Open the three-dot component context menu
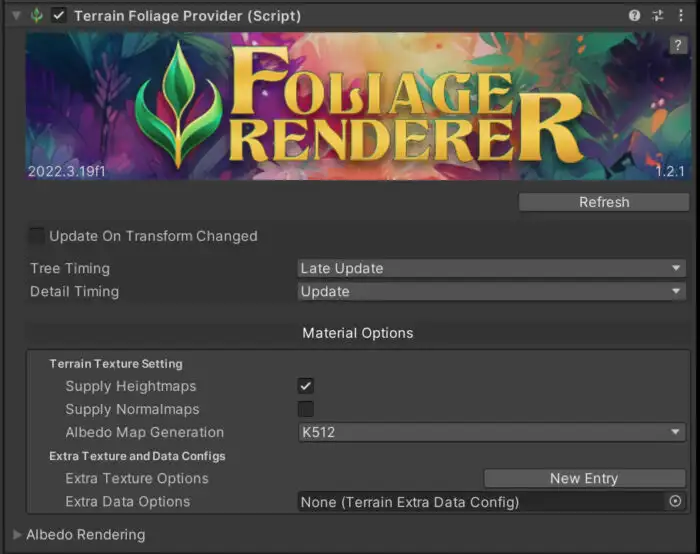The height and width of the screenshot is (554, 700). point(681,16)
